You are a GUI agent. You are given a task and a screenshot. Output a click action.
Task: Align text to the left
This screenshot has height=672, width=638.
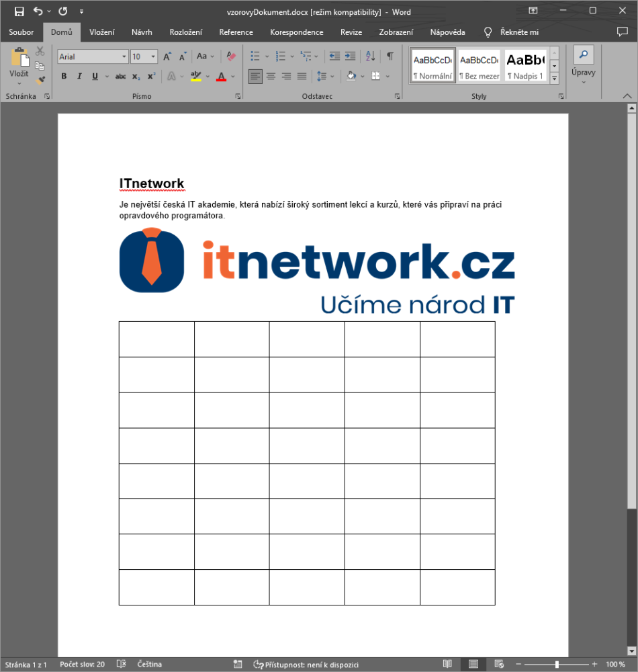255,77
